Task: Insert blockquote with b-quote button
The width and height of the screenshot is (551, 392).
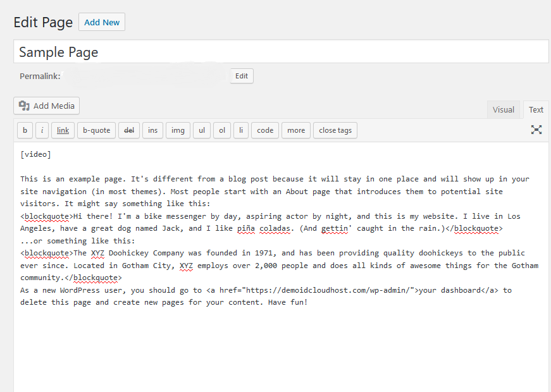Action: 96,130
